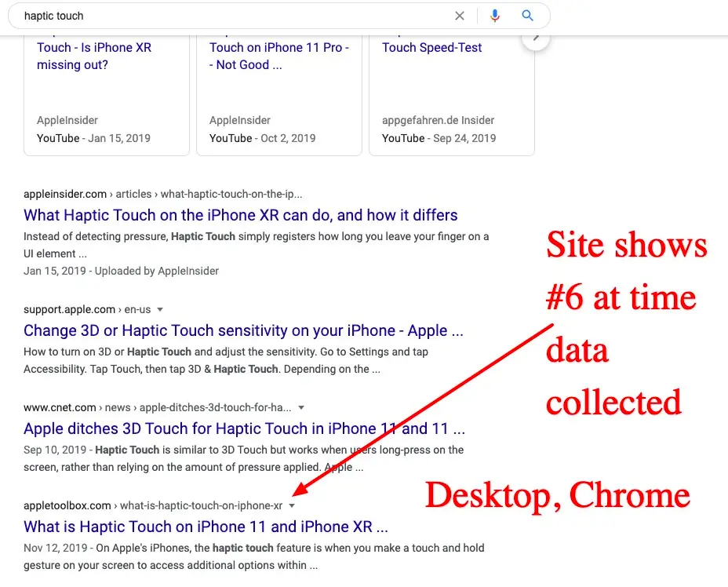This screenshot has height=587, width=728.
Task: Expand dropdown arrow next to support.apple.com URL
Action: click(x=160, y=309)
